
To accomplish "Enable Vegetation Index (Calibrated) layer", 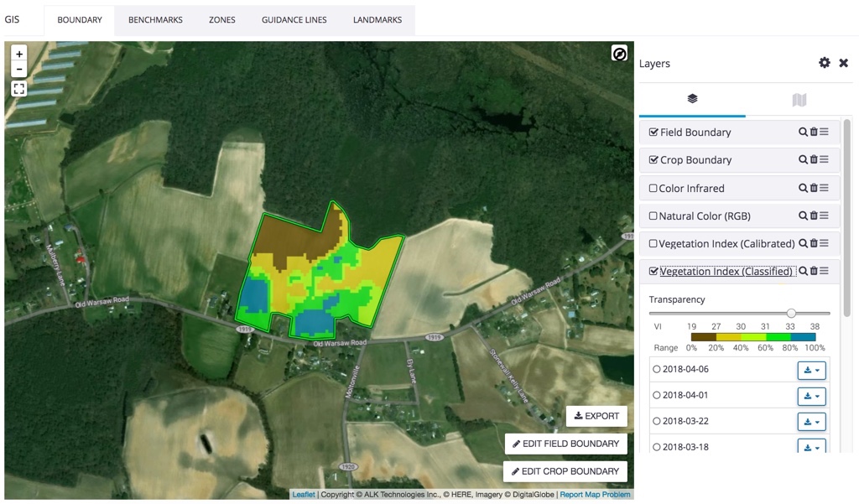I will 653,244.
